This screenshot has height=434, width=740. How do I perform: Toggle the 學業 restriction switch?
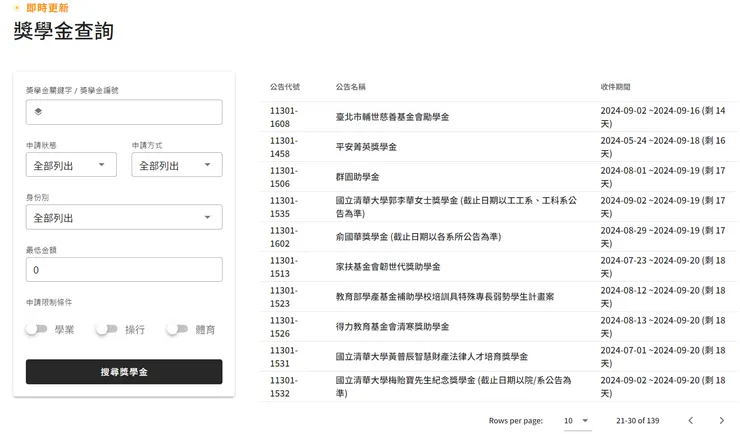[36, 329]
